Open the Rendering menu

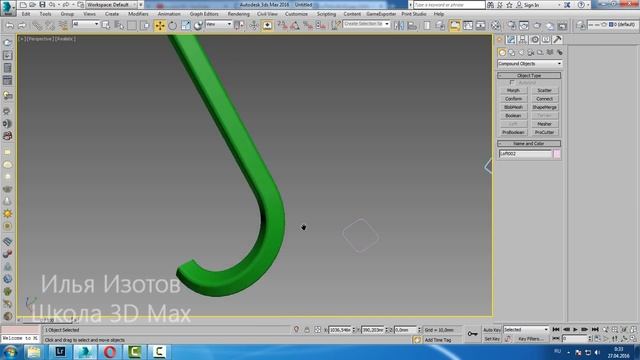point(239,14)
